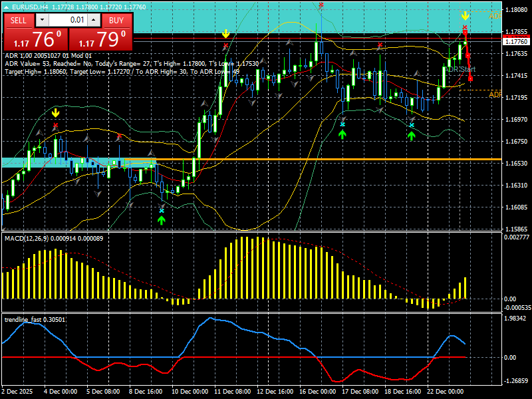The image size is (532, 399).
Task: Select the yellow down arrow above 4 Dec candles
Action: coord(55,113)
